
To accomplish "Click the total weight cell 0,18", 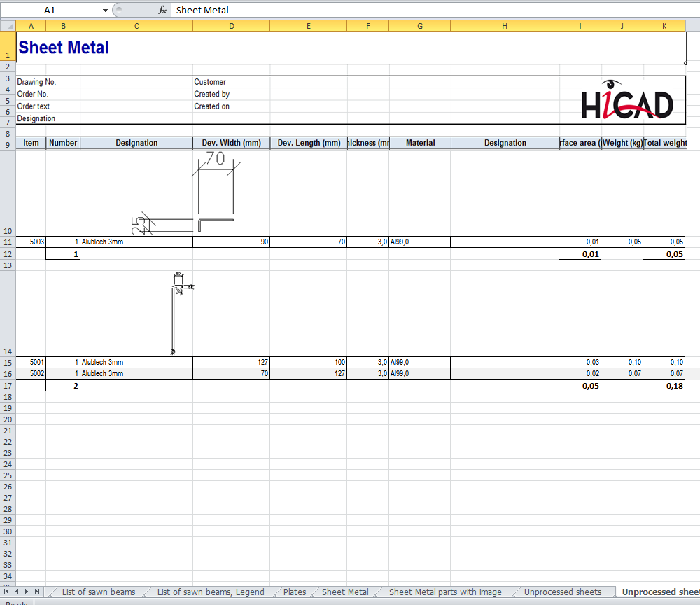I will click(x=663, y=386).
